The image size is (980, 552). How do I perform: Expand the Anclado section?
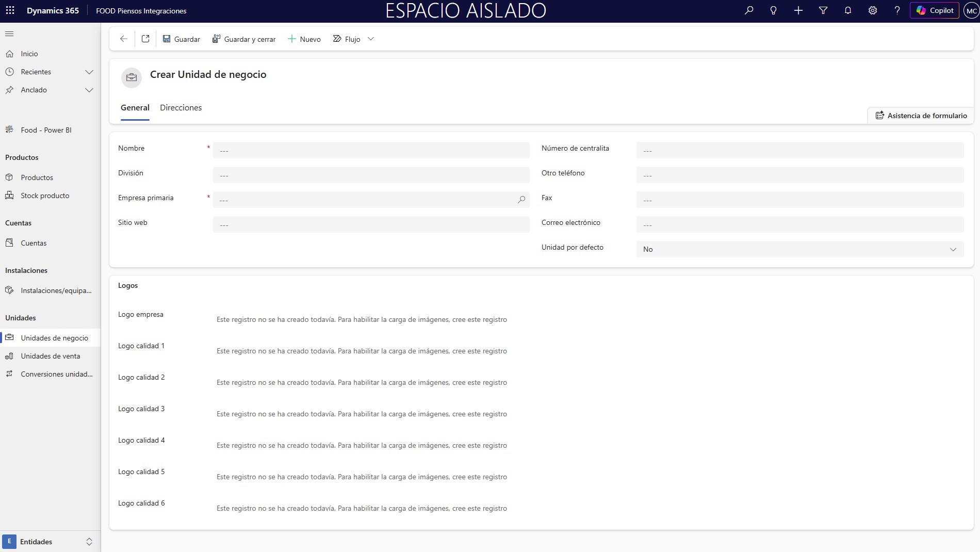89,90
